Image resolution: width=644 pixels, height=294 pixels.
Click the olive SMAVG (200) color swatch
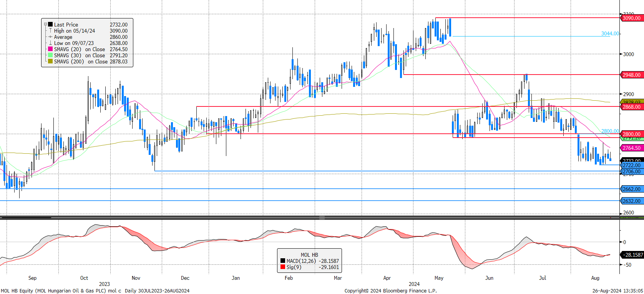tap(50, 61)
